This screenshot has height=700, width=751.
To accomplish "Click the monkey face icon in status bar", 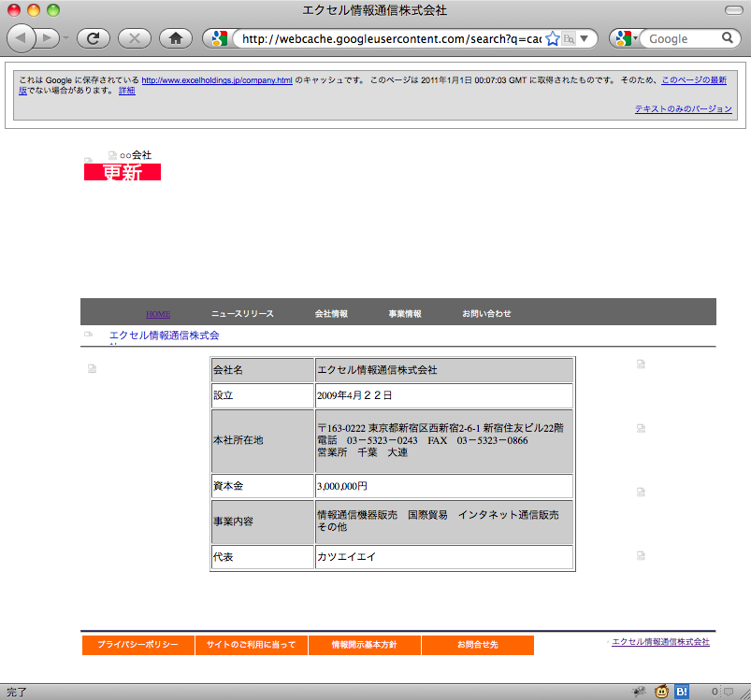I will coord(661,692).
